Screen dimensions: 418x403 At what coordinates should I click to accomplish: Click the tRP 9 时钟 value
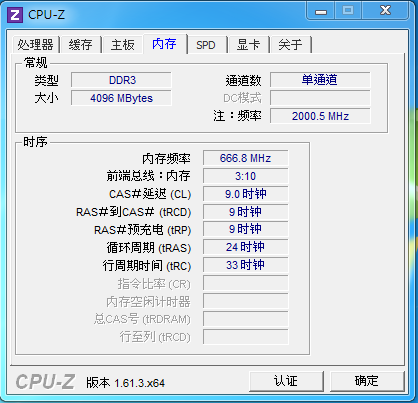coord(246,230)
